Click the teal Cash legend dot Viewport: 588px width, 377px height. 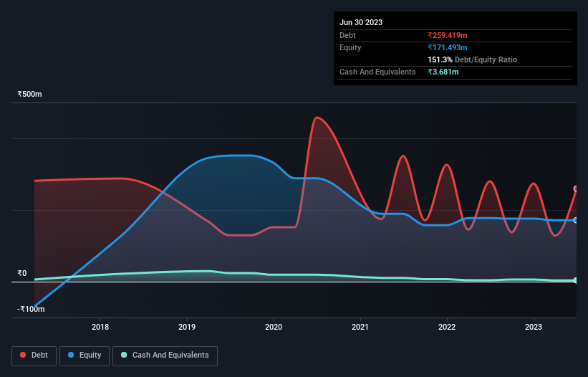coord(124,355)
